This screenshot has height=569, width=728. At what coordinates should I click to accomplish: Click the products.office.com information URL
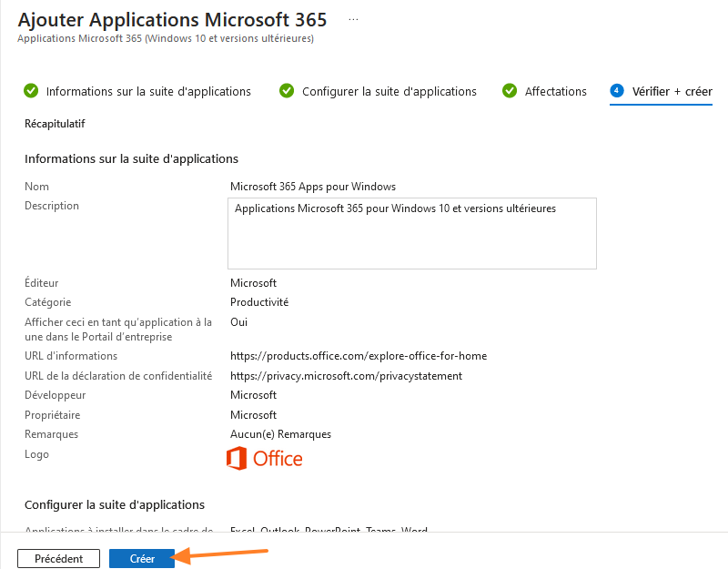tap(359, 356)
